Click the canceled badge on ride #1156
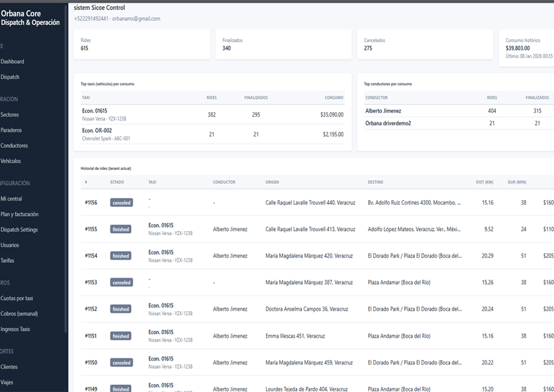Viewport: 554px width, 392px height. pos(121,203)
